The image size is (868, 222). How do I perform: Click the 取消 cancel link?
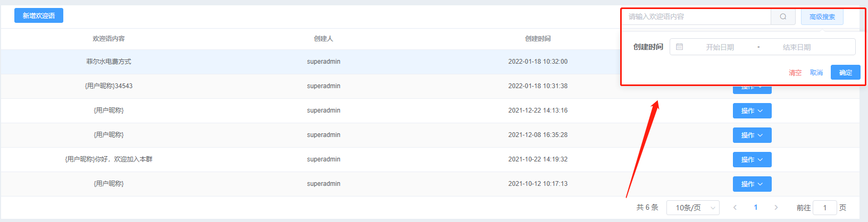(x=816, y=73)
